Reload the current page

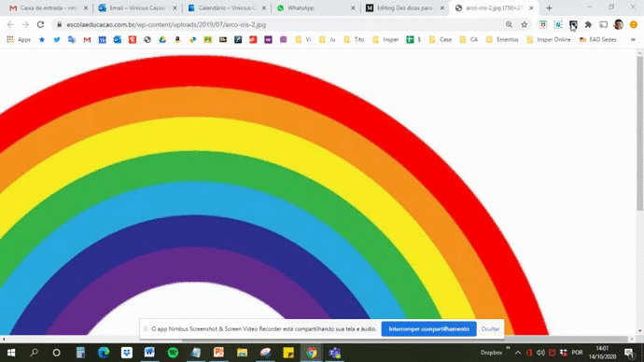[x=40, y=24]
